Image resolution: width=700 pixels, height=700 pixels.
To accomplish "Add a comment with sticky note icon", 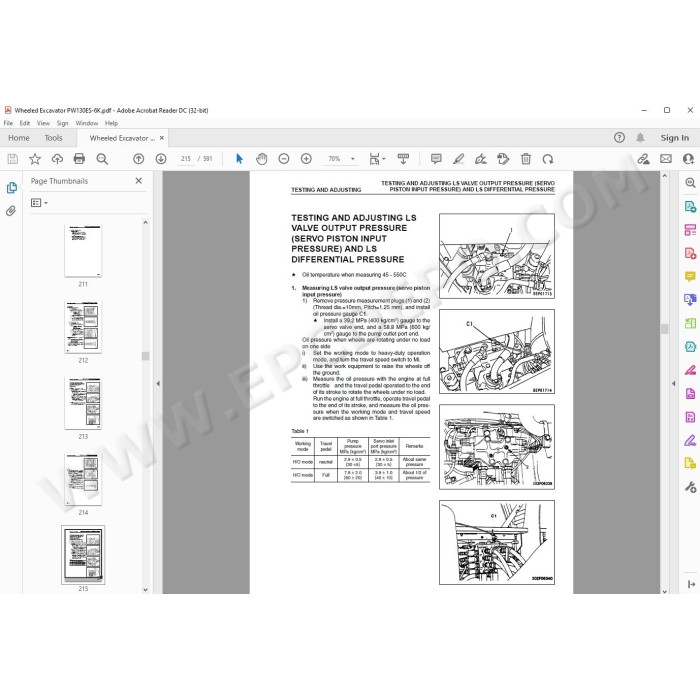I will click(436, 159).
